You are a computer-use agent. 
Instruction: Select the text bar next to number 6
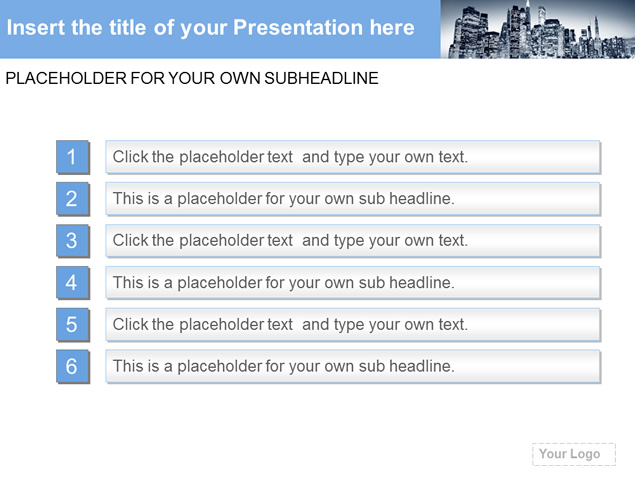click(353, 367)
